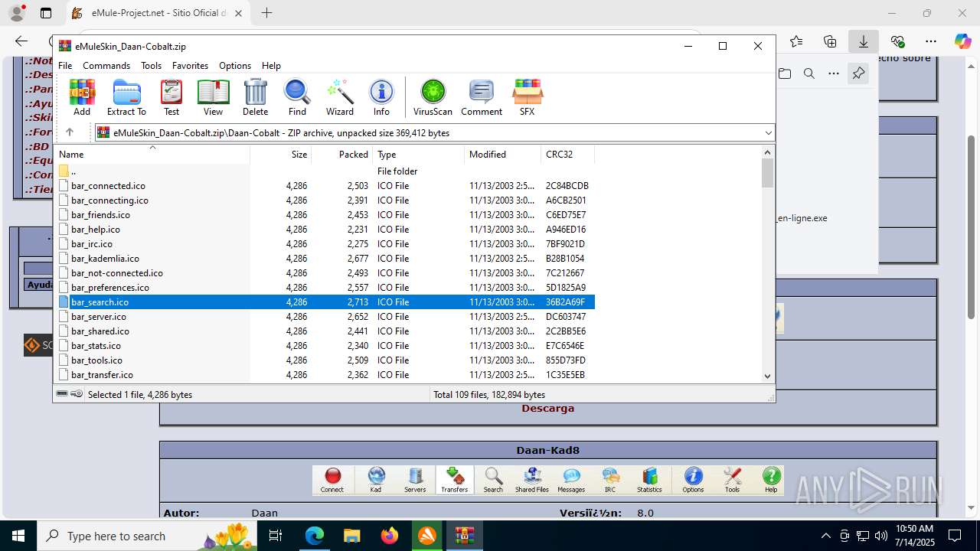Click the taskbar search box

148,536
